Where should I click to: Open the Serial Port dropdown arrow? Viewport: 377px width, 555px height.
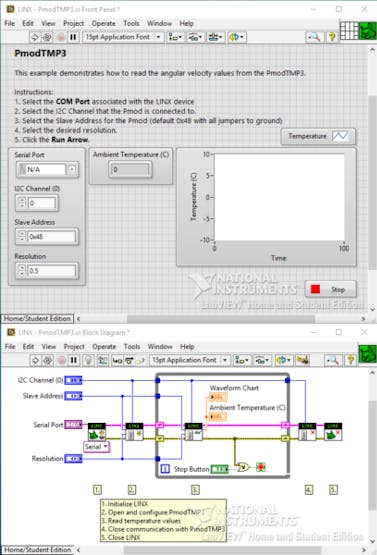click(x=72, y=169)
